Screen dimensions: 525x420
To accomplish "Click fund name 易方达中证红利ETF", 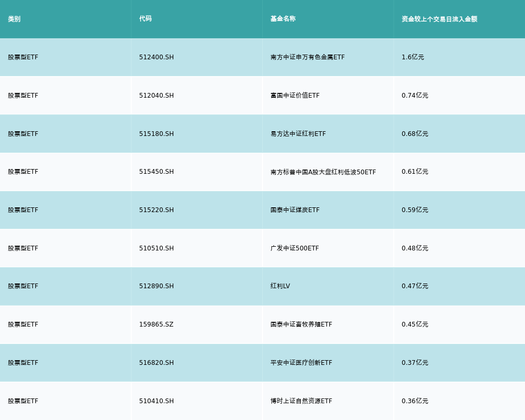I will (x=298, y=134).
